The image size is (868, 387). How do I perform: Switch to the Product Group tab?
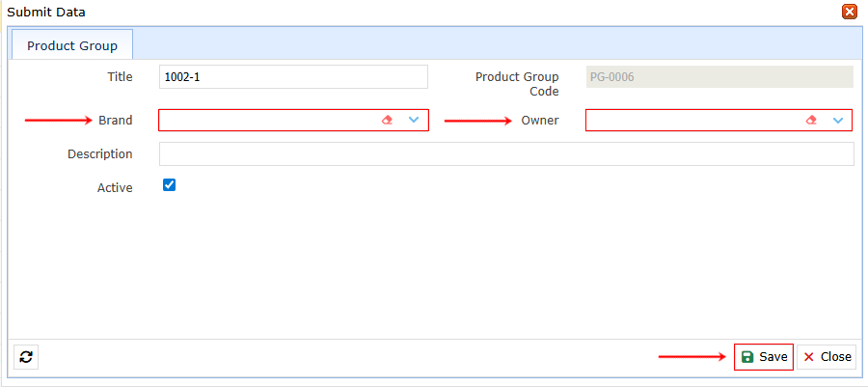coord(72,45)
